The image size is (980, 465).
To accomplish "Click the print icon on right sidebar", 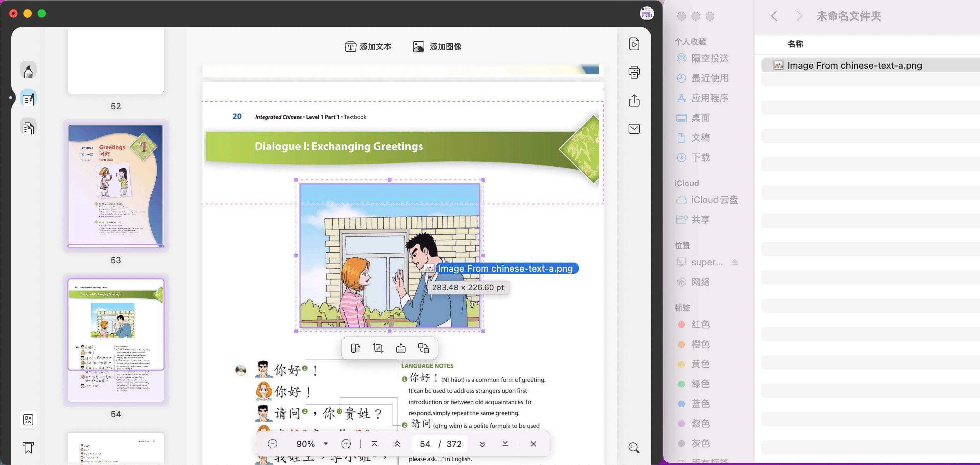I will click(634, 72).
